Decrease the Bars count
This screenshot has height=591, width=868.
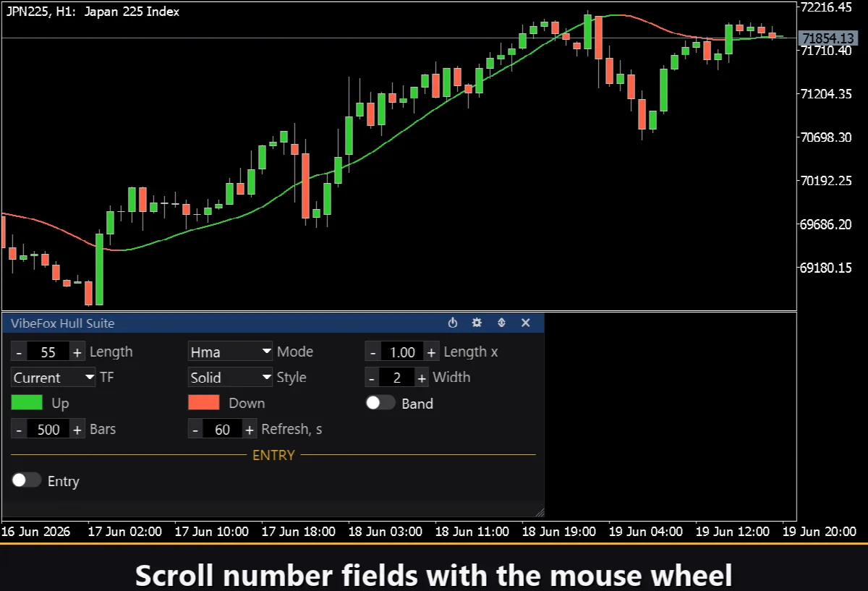19,429
